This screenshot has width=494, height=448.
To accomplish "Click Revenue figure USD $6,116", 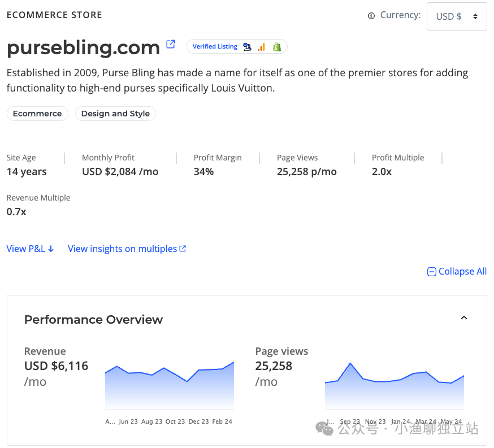I will tap(56, 366).
